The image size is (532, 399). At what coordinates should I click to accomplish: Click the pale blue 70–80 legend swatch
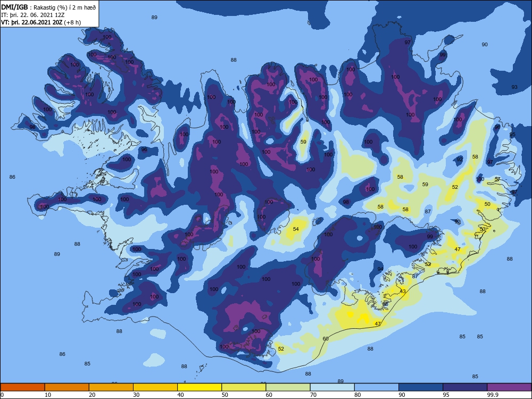click(332, 387)
